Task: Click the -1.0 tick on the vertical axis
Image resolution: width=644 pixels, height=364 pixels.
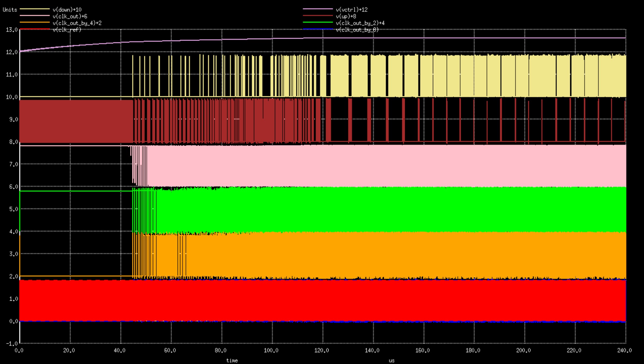Action: (12, 344)
